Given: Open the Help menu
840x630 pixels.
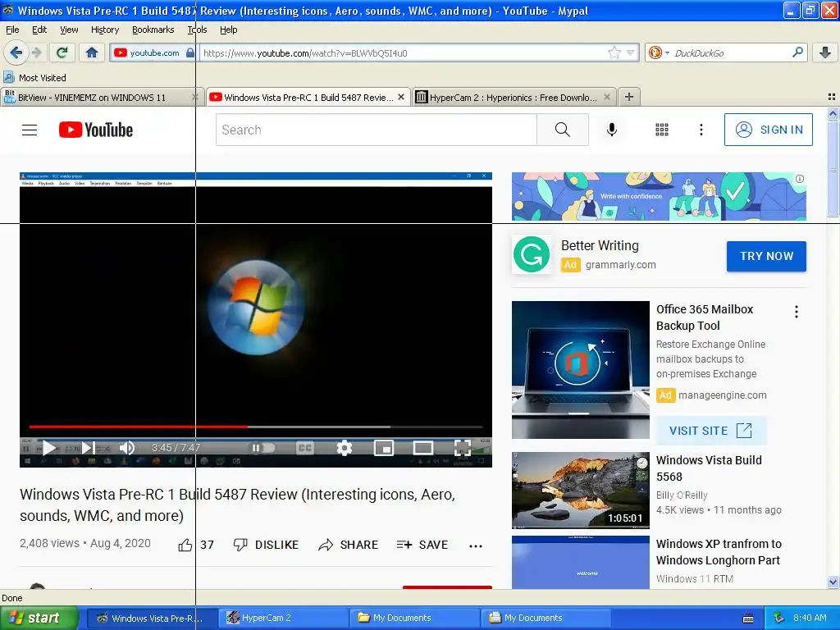Looking at the screenshot, I should point(228,30).
